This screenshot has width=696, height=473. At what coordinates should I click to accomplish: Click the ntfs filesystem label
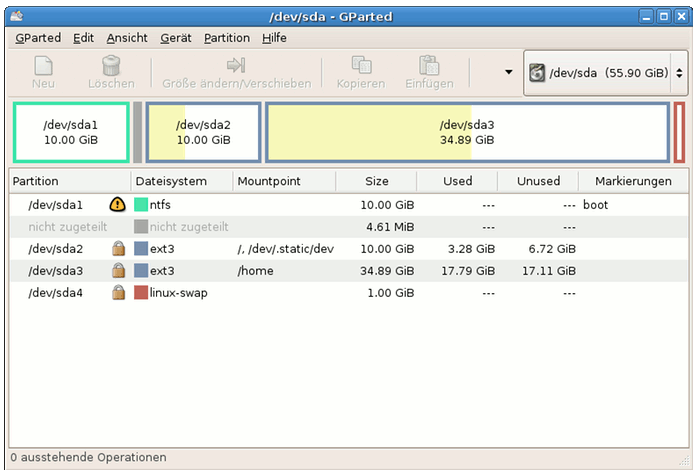pos(160,205)
